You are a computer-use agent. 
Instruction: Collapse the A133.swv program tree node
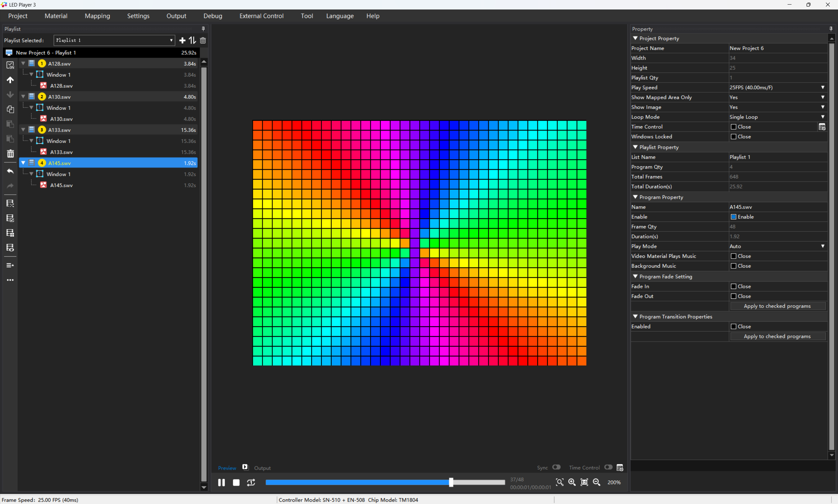click(x=23, y=130)
